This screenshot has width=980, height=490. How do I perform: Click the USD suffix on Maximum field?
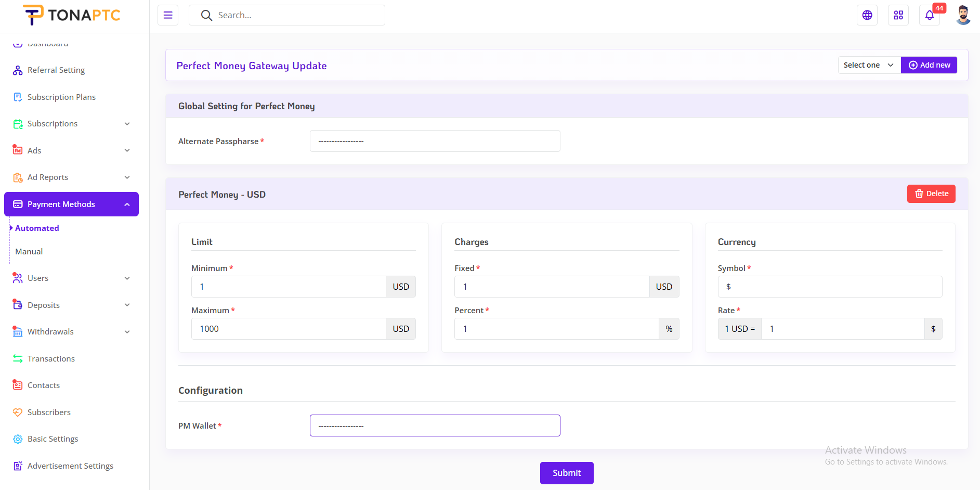click(401, 329)
